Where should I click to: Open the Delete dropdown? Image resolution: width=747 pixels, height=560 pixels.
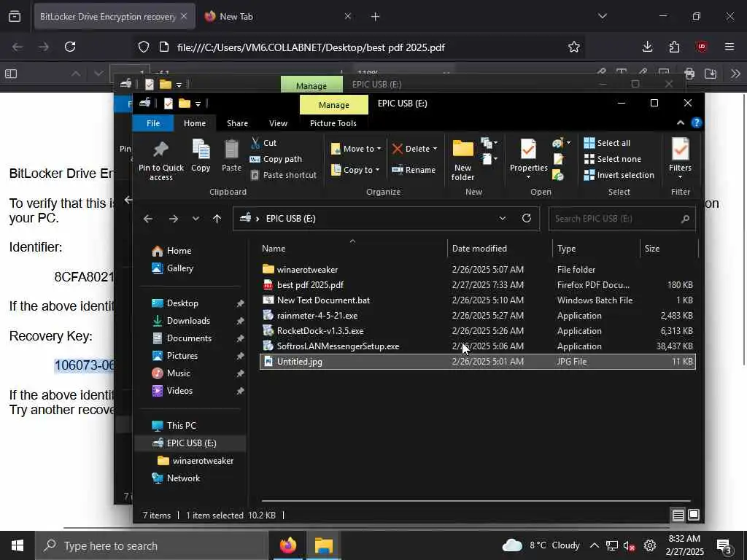(x=414, y=149)
